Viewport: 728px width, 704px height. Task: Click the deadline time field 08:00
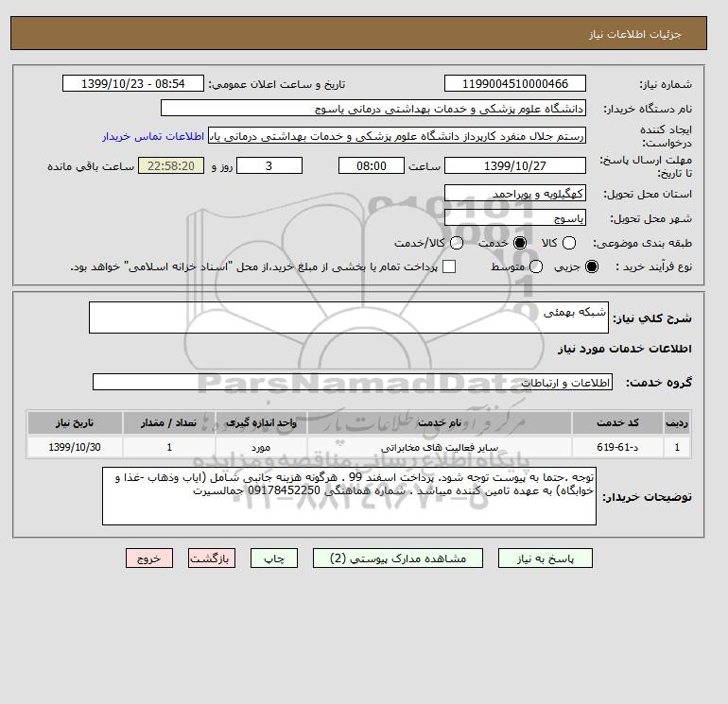click(x=372, y=165)
